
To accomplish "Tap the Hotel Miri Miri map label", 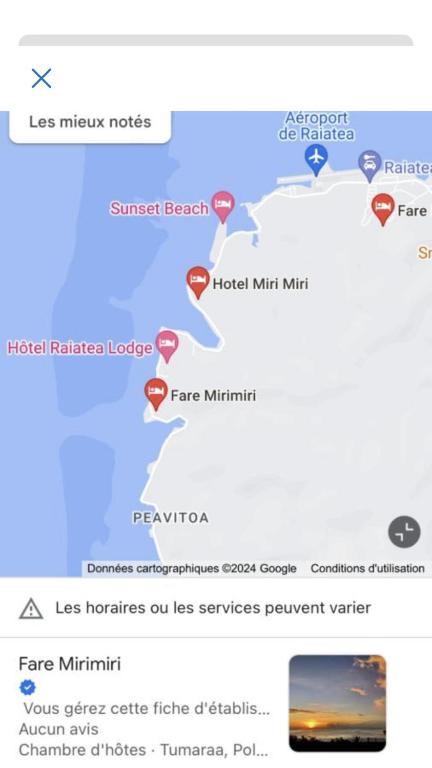I will point(260,284).
